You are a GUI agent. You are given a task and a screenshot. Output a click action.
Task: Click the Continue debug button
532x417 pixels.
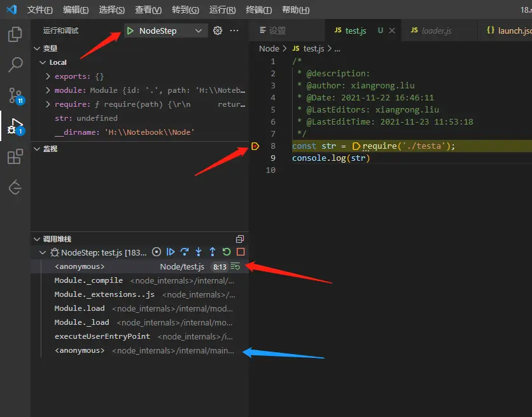(x=171, y=252)
